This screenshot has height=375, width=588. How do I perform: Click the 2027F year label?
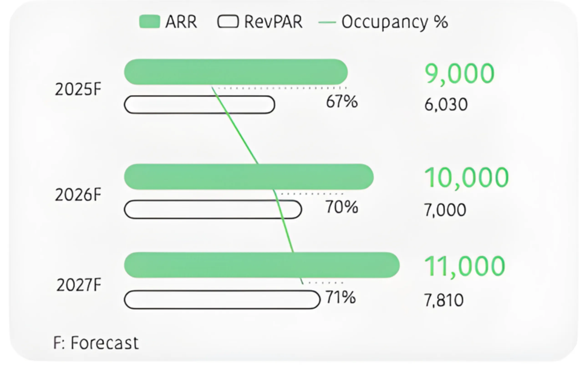(79, 285)
